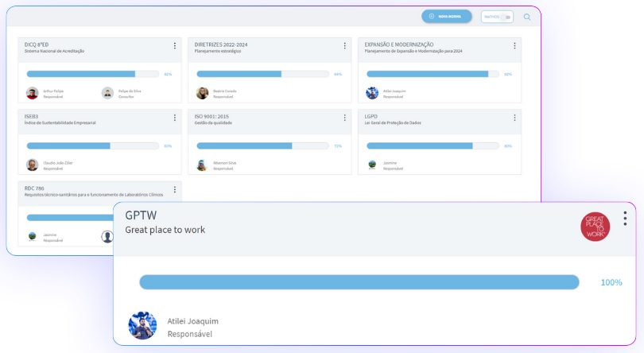
Task: Click the search magnifier icon
Action: (526, 16)
